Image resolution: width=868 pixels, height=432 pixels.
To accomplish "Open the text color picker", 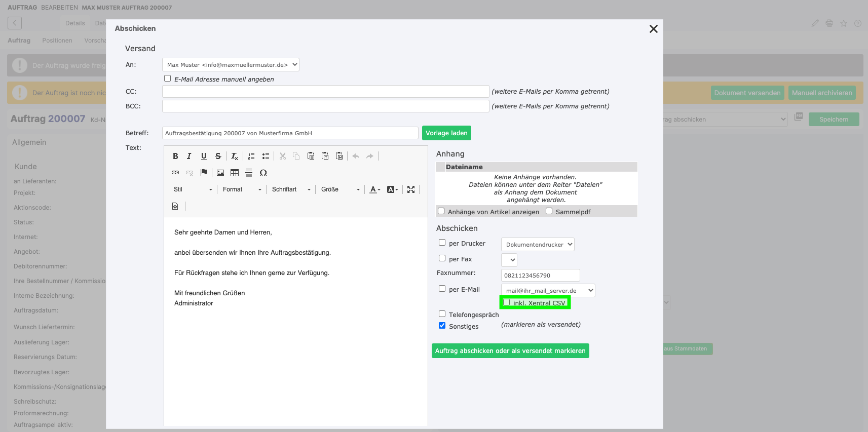I will click(375, 189).
